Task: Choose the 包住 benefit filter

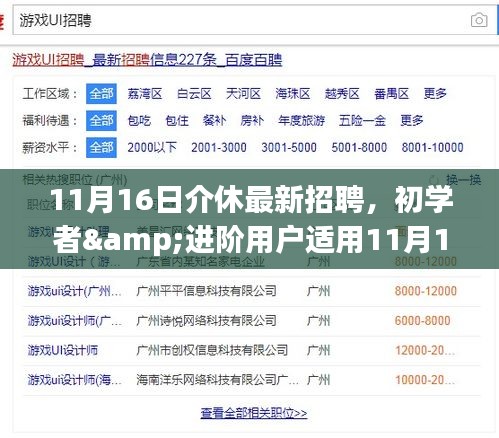Action: 177,120
